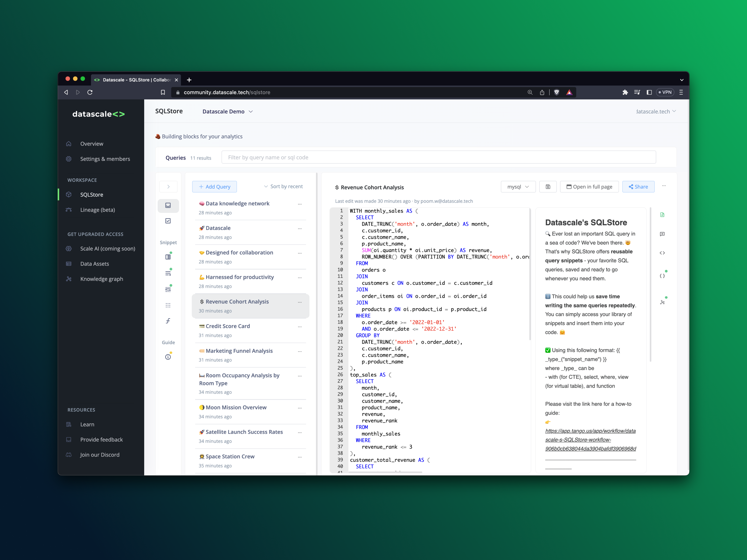
Task: Click the Add Query button
Action: (215, 187)
